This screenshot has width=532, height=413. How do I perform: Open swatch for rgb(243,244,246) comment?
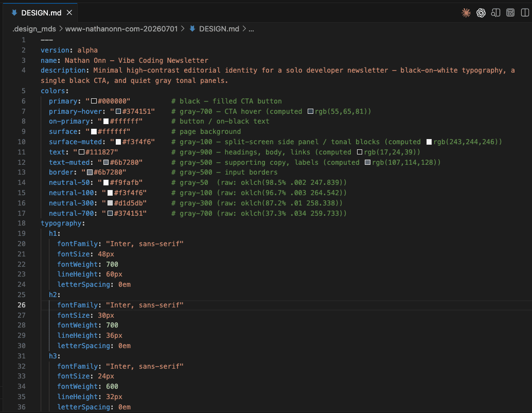coord(429,142)
